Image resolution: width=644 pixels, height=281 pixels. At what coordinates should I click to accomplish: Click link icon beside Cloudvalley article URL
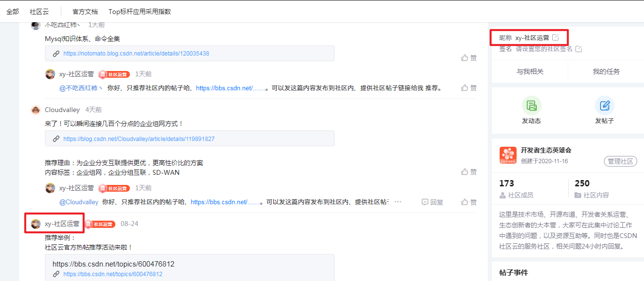56,139
